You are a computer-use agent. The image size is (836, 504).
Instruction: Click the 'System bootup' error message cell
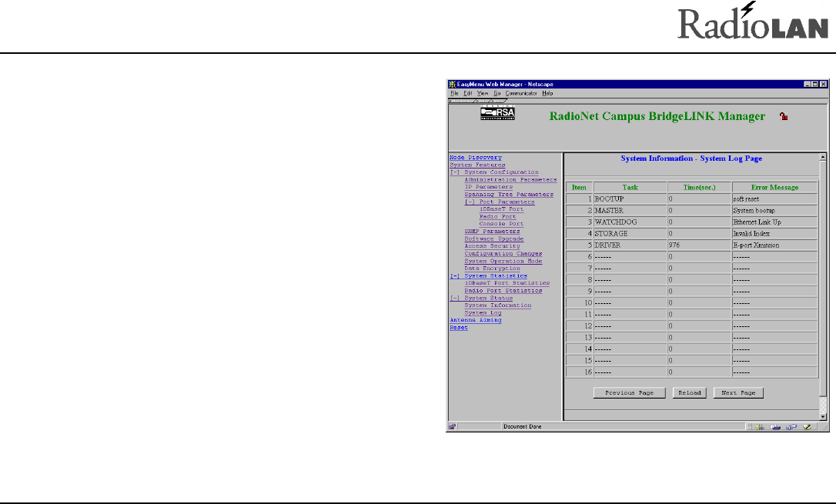click(x=774, y=210)
